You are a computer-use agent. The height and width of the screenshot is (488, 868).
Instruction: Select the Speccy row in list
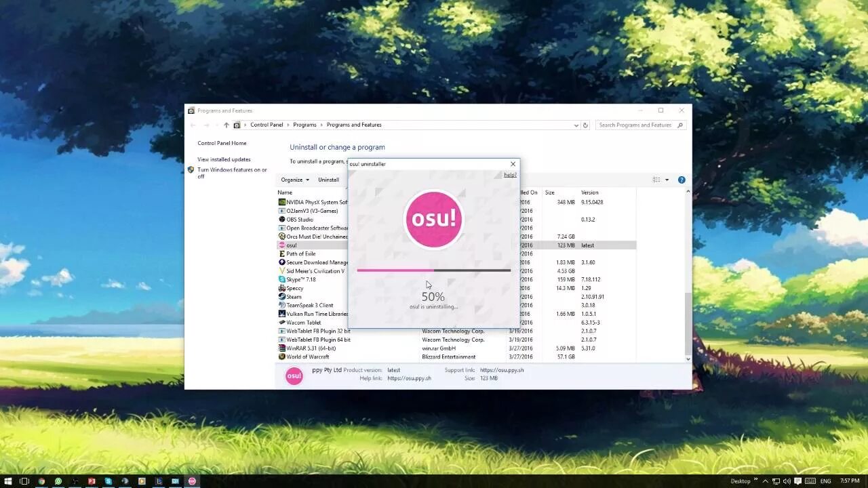click(456, 288)
